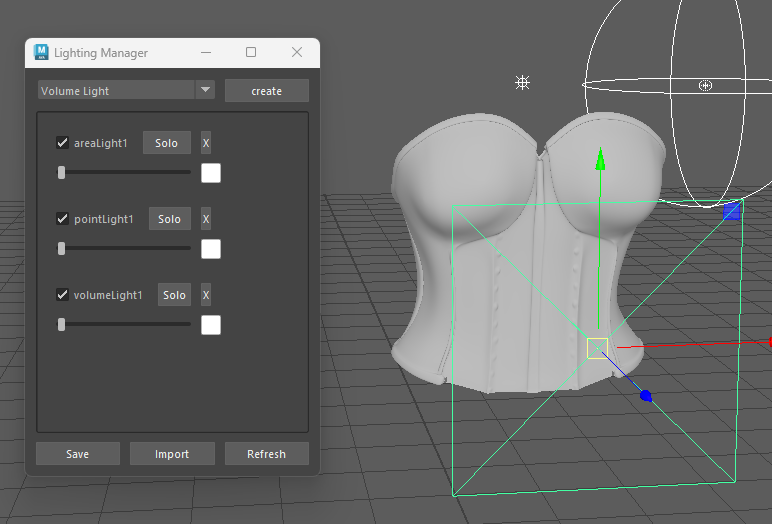772x524 pixels.
Task: Delete areaLight1 with its X button
Action: 206,143
